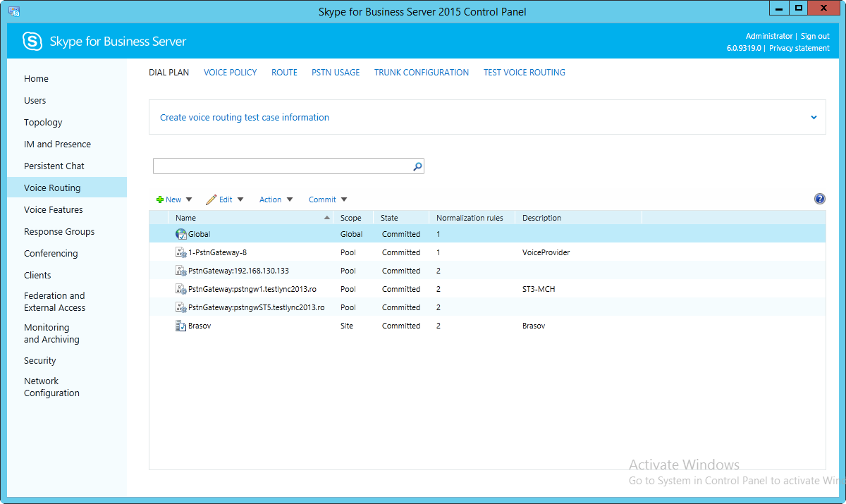Open Clients section
This screenshot has width=846, height=504.
pos(37,276)
